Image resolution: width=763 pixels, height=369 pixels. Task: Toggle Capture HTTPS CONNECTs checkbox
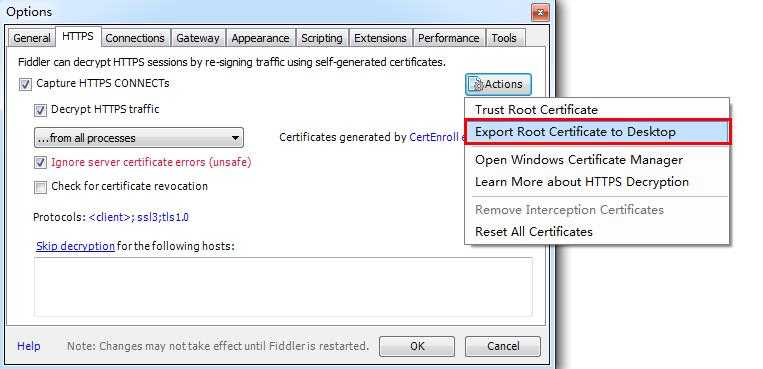(25, 84)
